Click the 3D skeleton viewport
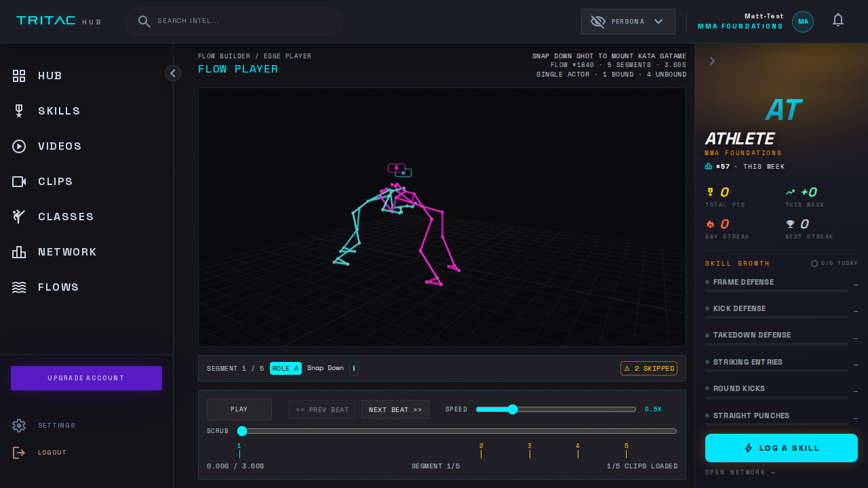This screenshot has width=868, height=488. click(442, 217)
